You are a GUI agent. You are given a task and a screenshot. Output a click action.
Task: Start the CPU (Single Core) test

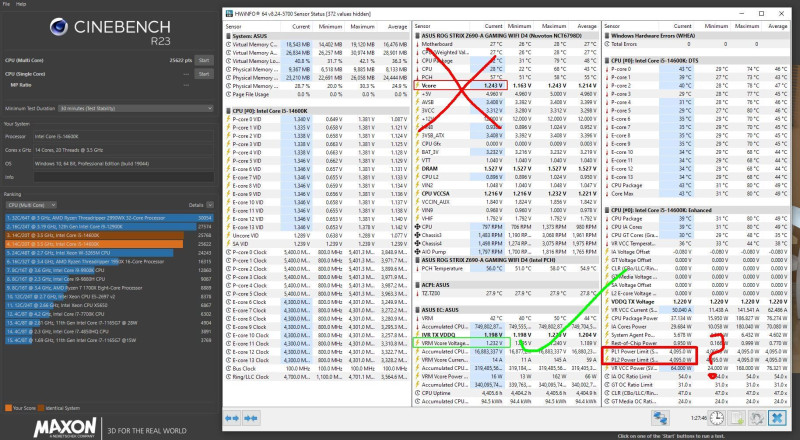(204, 74)
